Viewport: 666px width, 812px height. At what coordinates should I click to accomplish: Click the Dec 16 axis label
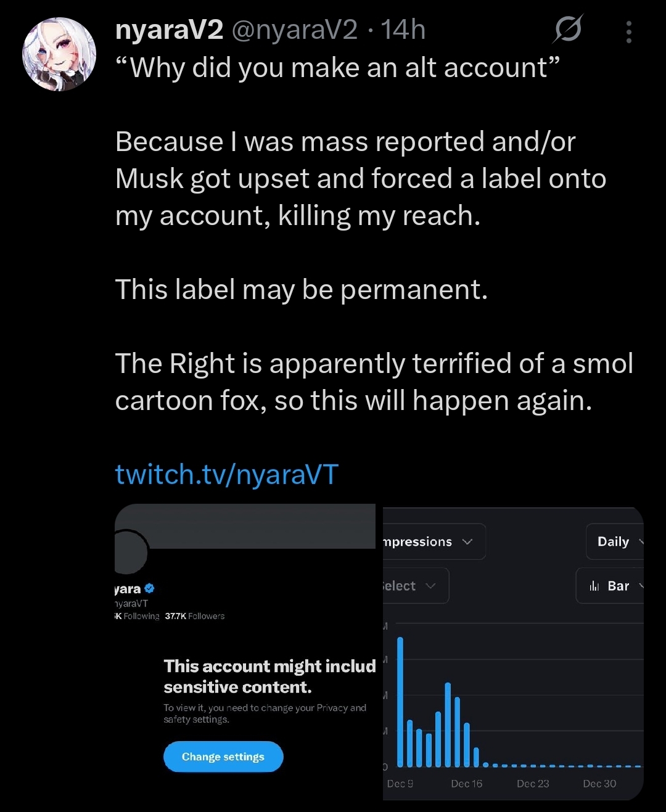coord(467,784)
